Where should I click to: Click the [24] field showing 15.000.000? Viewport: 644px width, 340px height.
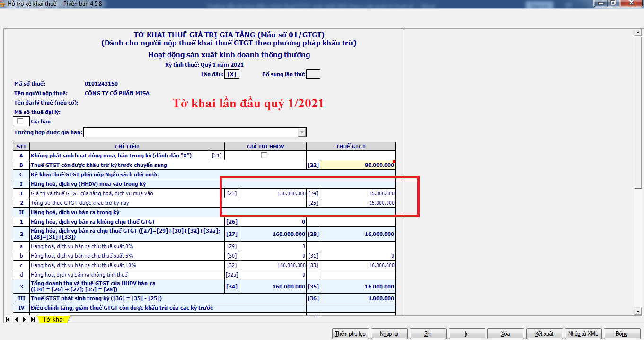(x=358, y=193)
